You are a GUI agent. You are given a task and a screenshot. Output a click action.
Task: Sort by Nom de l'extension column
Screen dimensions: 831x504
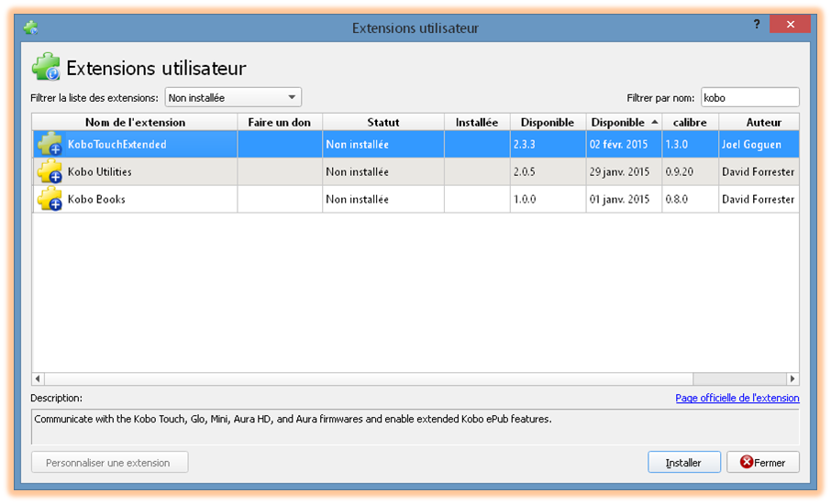click(135, 122)
